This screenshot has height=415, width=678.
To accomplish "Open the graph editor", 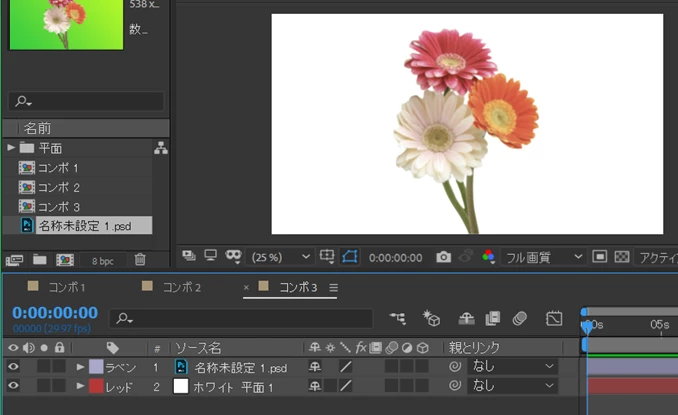I will 554,319.
